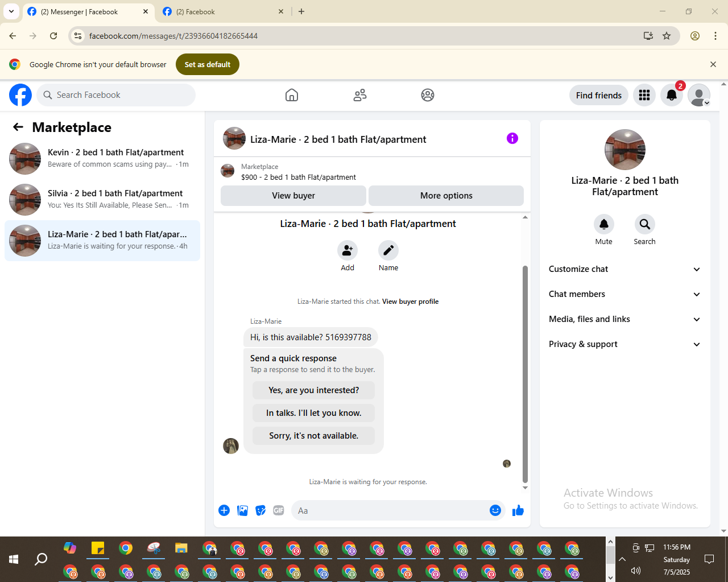
Task: Click the address bar URL
Action: tap(173, 36)
